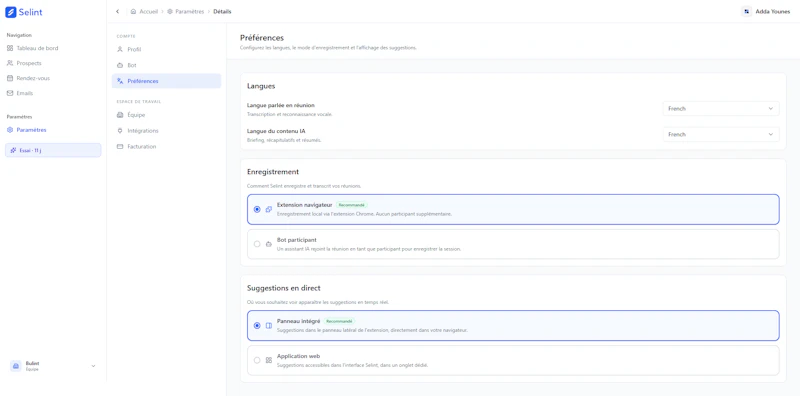Switch to the Facturation settings tab
The height and width of the screenshot is (396, 800).
[x=166, y=146]
